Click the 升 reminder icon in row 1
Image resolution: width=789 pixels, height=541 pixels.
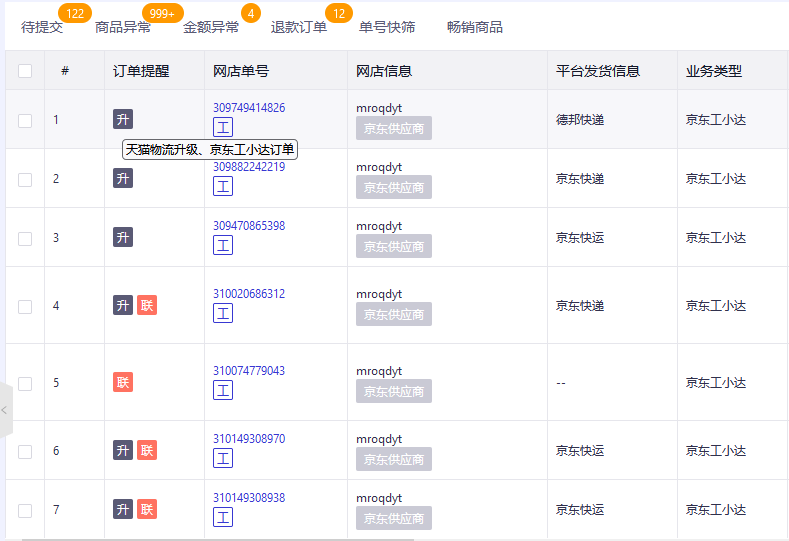[x=123, y=119]
